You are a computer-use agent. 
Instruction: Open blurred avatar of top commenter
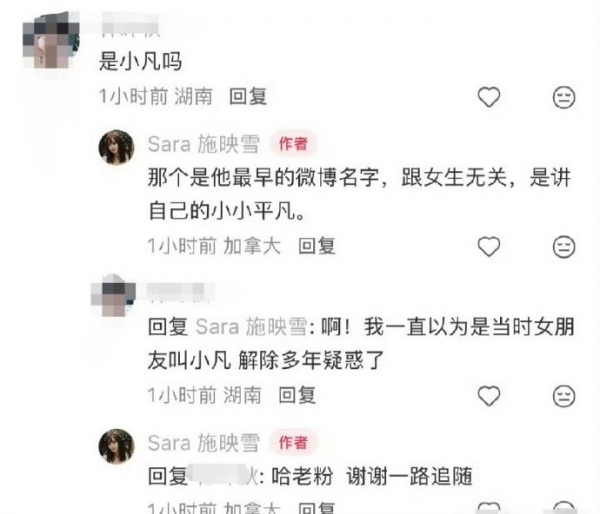point(51,41)
